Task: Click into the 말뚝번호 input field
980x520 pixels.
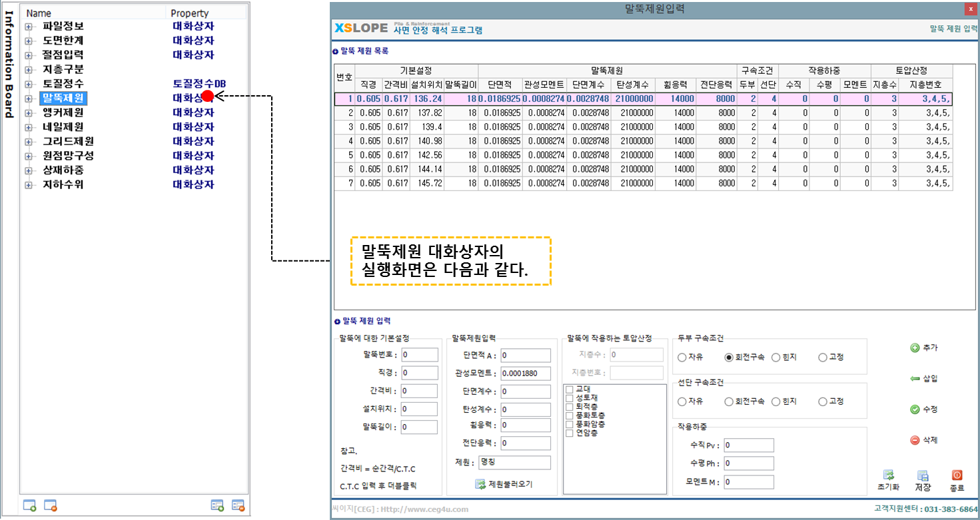Action: [x=419, y=354]
